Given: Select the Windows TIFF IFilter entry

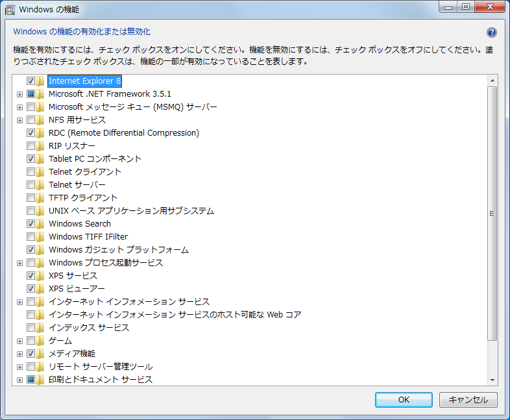Looking at the screenshot, I should pyautogui.click(x=88, y=237).
